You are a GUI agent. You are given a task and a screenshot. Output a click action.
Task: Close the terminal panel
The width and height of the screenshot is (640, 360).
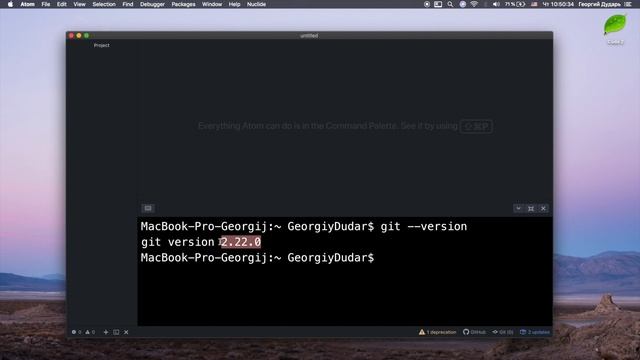pyautogui.click(x=543, y=208)
